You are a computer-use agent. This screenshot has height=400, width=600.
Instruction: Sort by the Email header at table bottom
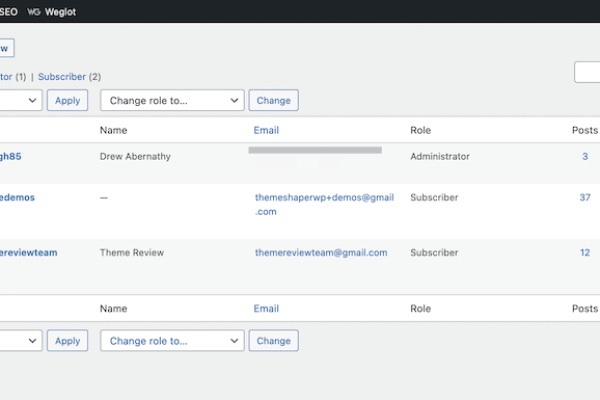click(x=266, y=309)
